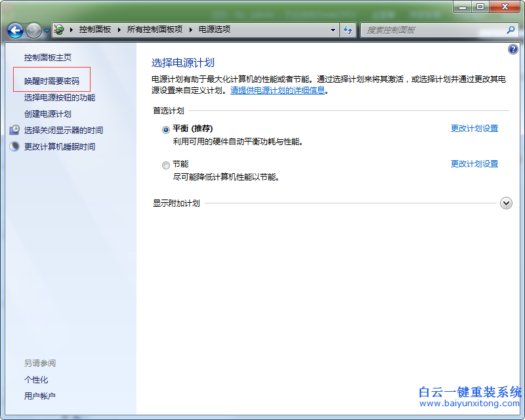Open 控制面板主页 from the sidebar

coord(49,57)
